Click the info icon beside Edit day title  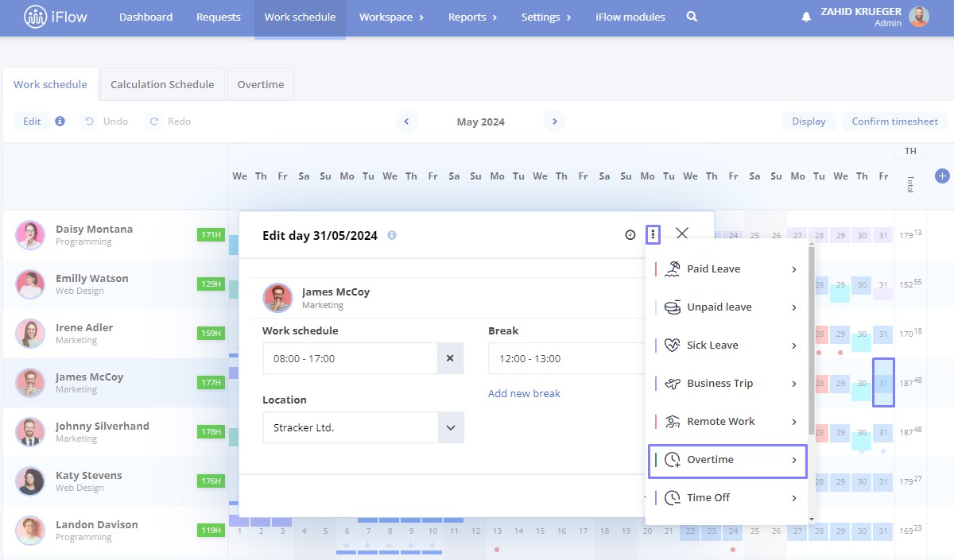point(392,235)
